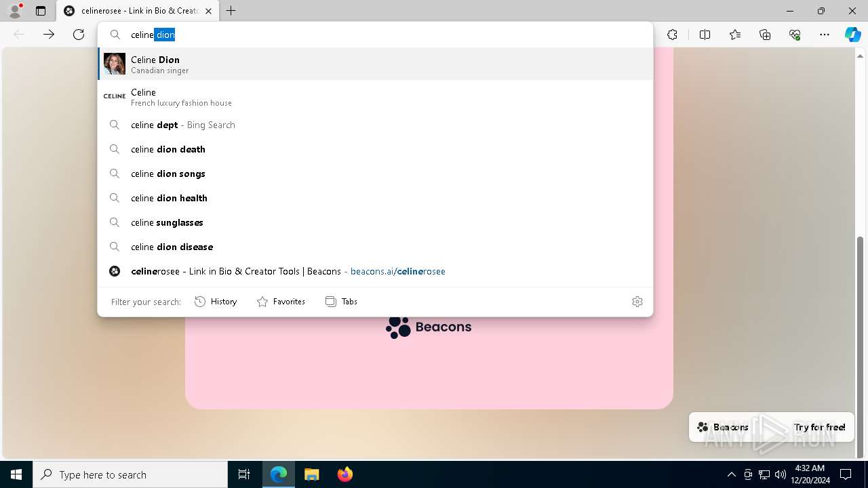
Task: Open Browser essentials heart icon
Action: [x=795, y=35]
